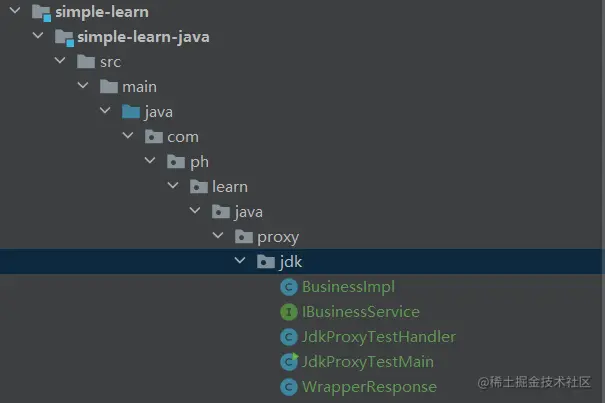
Task: Click the JdkProxyTestMain runnable class icon
Action: click(289, 362)
